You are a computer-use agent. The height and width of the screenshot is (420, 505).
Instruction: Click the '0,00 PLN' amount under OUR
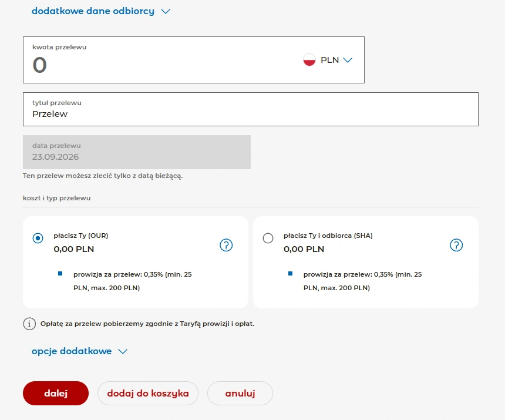[x=74, y=249]
